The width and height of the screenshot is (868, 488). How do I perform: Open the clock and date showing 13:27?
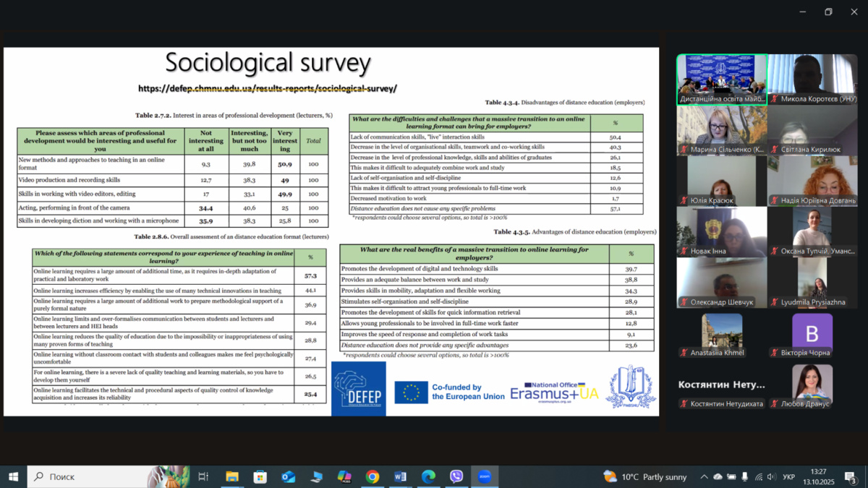coord(818,476)
